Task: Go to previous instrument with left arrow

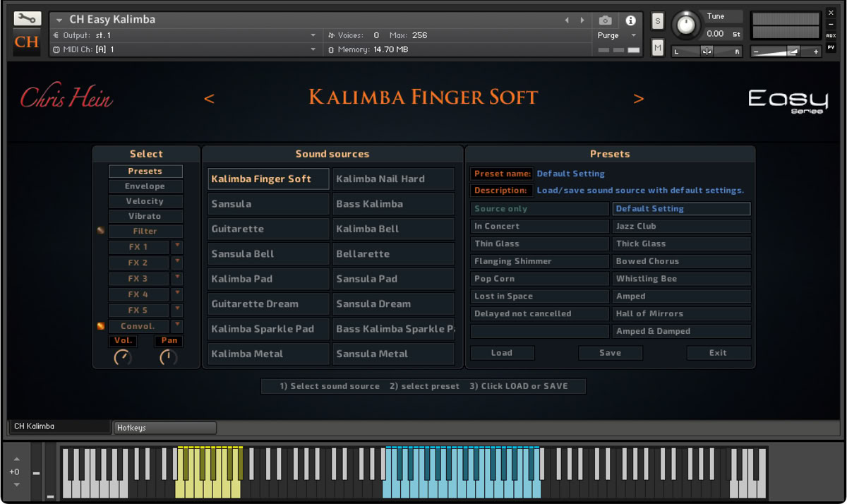Action: click(567, 20)
